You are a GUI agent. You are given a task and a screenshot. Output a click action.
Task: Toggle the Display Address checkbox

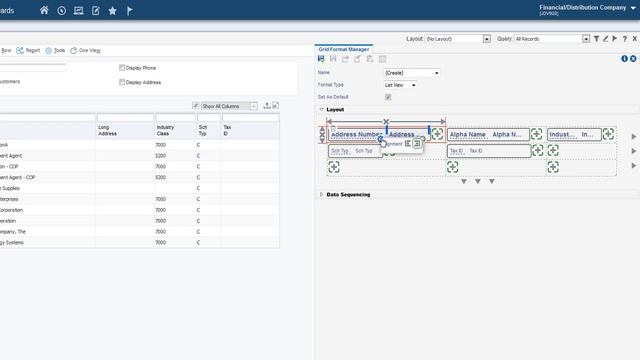point(122,82)
